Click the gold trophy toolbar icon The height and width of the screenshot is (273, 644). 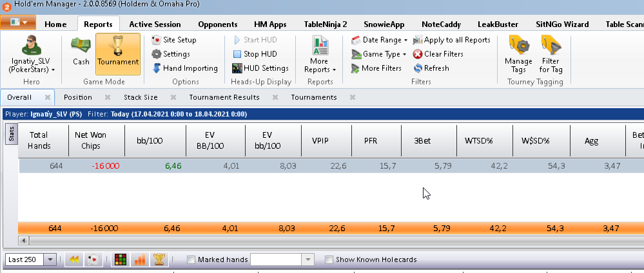(x=159, y=259)
